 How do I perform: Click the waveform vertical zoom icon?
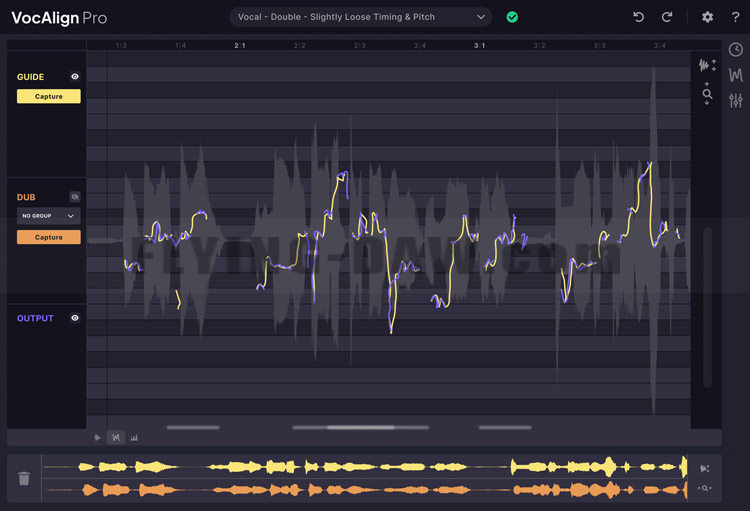[x=707, y=65]
